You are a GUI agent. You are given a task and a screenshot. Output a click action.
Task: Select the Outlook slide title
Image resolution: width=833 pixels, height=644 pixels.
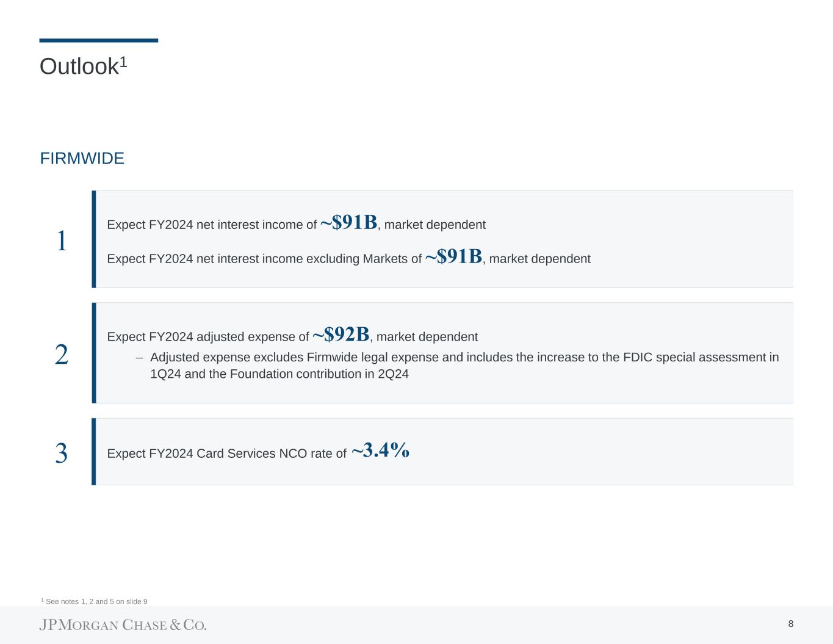click(78, 67)
